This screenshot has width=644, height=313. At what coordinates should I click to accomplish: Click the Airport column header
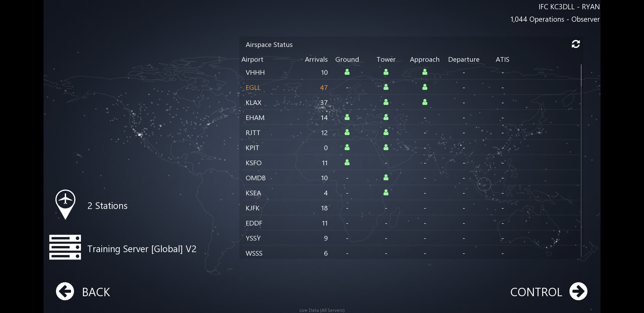[252, 59]
